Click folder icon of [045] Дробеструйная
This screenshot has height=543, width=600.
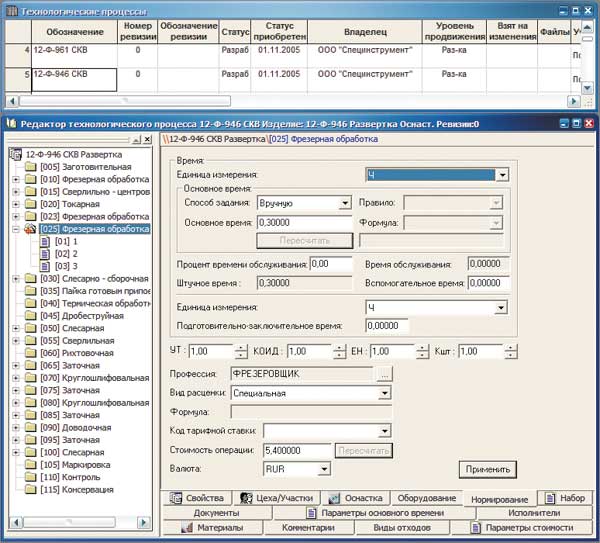(x=31, y=316)
